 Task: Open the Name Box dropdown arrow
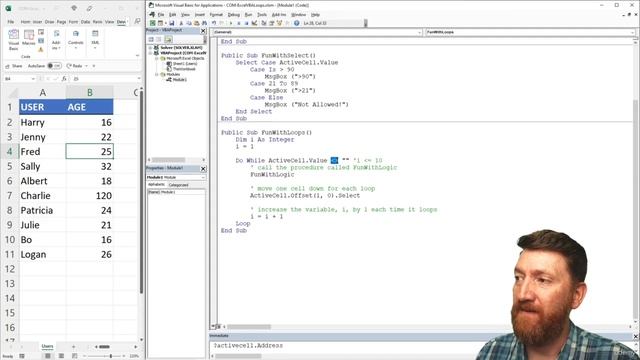(x=33, y=79)
